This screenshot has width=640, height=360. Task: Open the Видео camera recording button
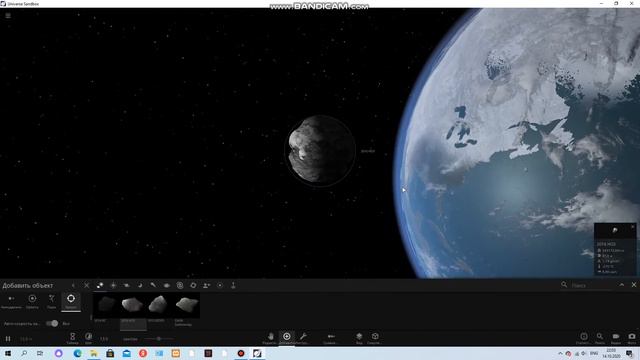(x=616, y=338)
